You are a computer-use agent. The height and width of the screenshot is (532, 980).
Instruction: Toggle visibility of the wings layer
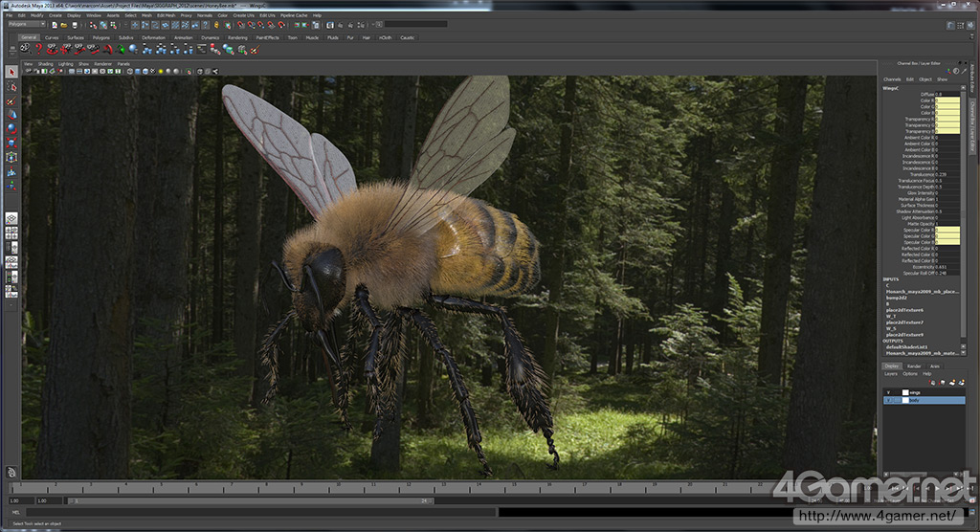pos(888,392)
